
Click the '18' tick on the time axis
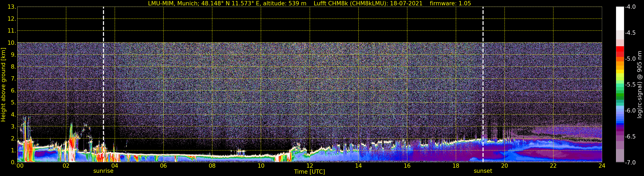pos(456,166)
